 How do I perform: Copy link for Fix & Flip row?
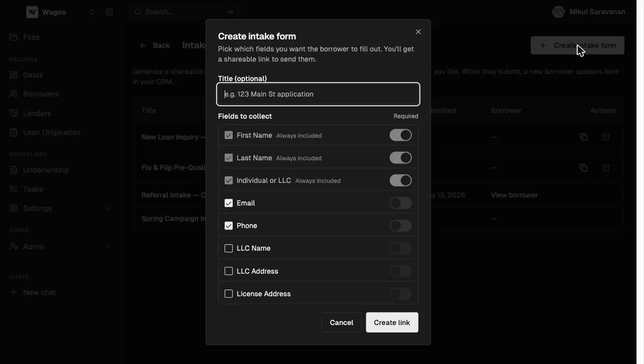point(583,167)
